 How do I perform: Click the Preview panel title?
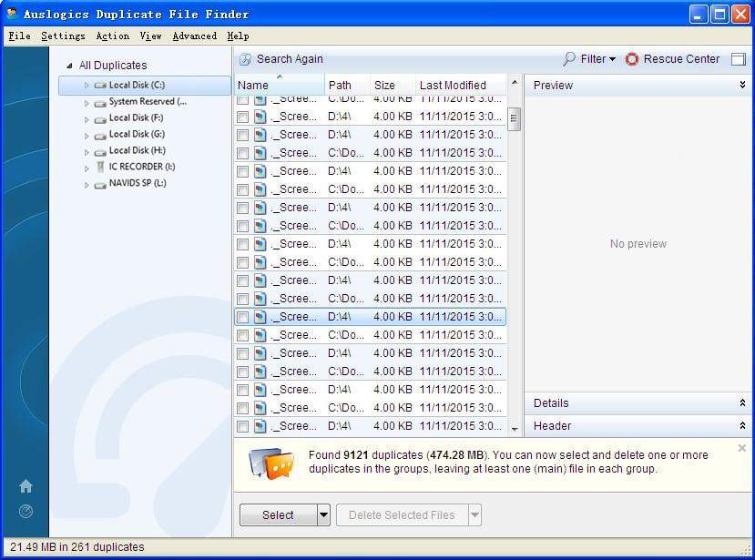[553, 86]
